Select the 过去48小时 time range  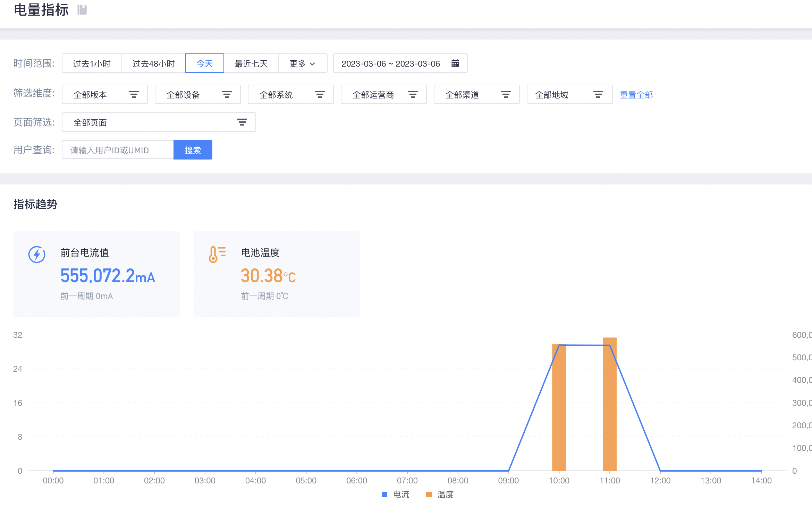click(x=153, y=63)
